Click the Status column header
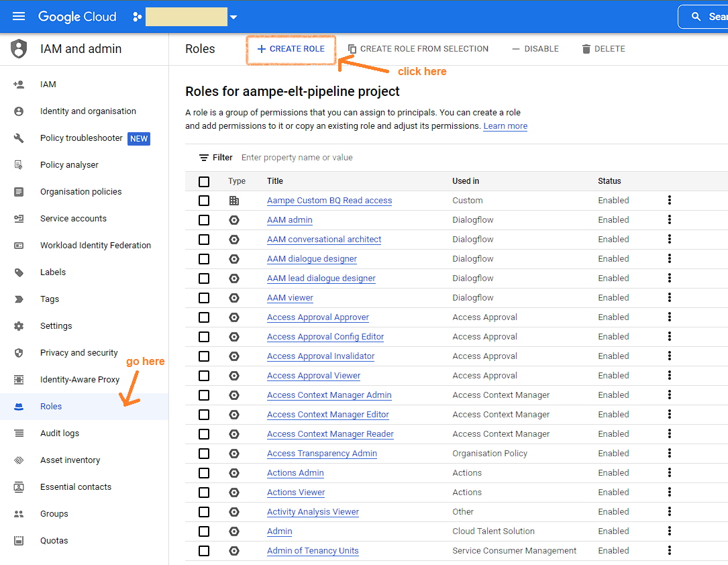The width and height of the screenshot is (728, 565). pos(609,181)
